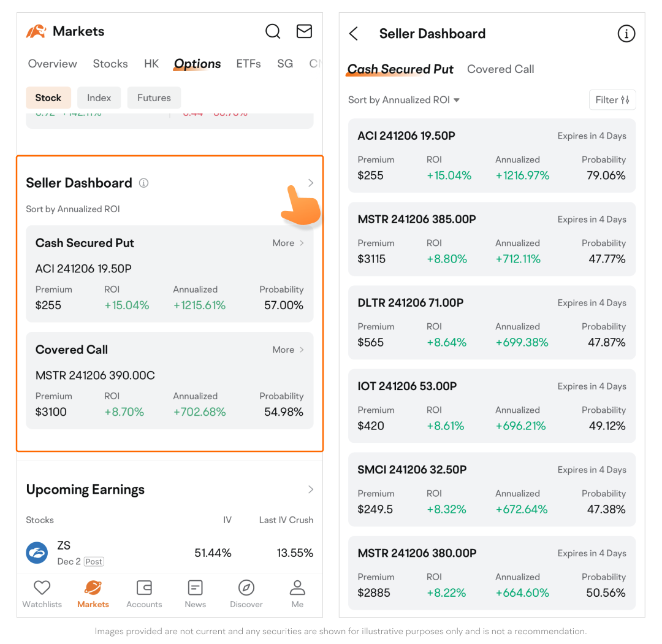Tap the Last IV Crush column header

[286, 520]
